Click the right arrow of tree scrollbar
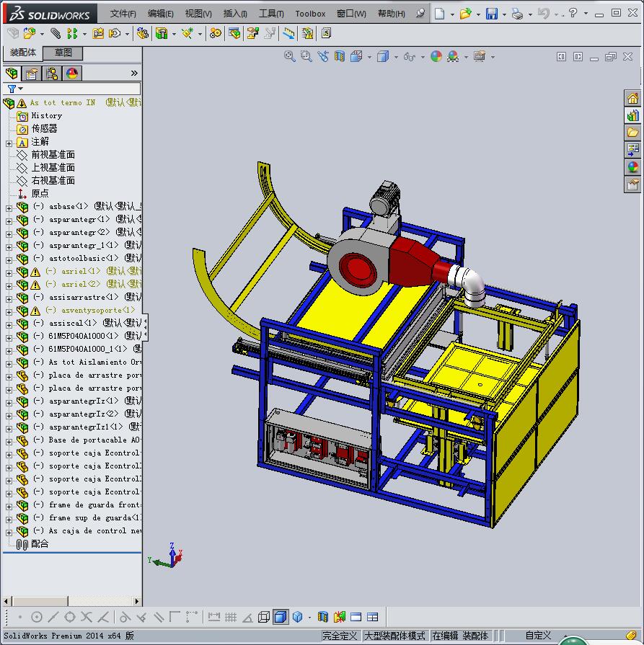 coord(137,601)
